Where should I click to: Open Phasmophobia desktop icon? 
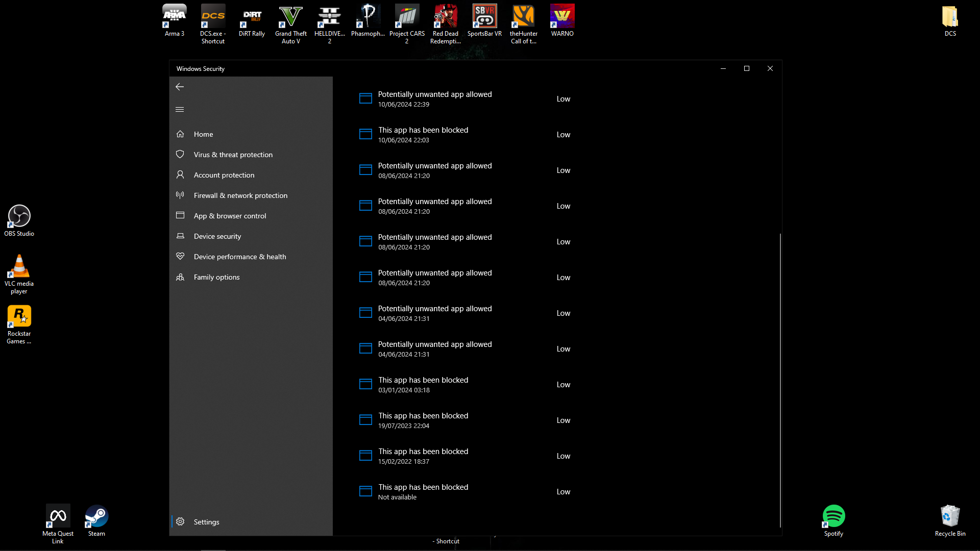click(368, 21)
